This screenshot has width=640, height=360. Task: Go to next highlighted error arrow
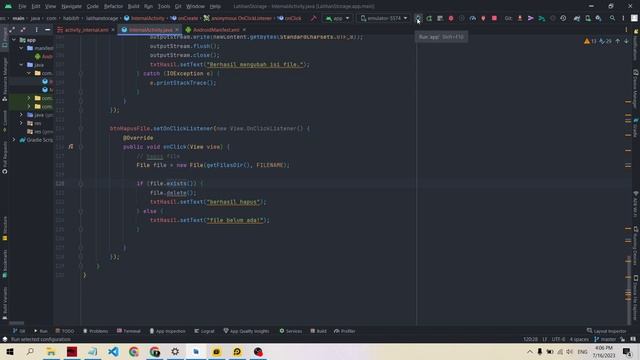coord(626,41)
